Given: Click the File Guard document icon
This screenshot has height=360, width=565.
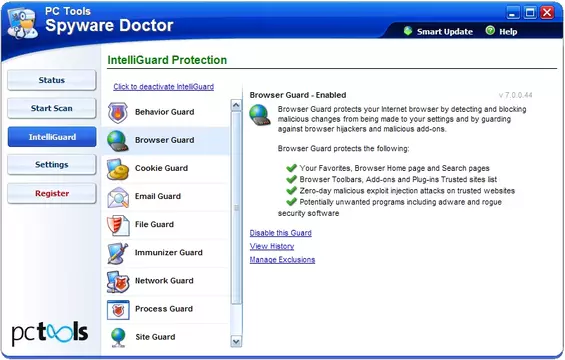Looking at the screenshot, I should click(118, 225).
